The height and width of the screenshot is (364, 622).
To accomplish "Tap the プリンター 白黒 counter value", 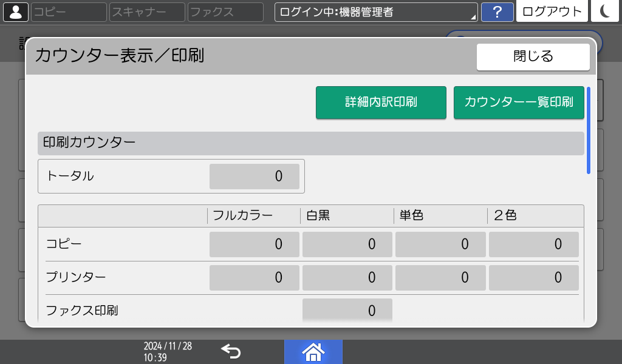I will coord(347,277).
